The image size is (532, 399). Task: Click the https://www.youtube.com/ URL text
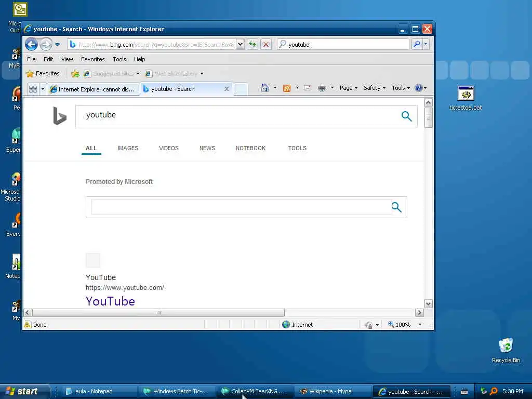[125, 288]
